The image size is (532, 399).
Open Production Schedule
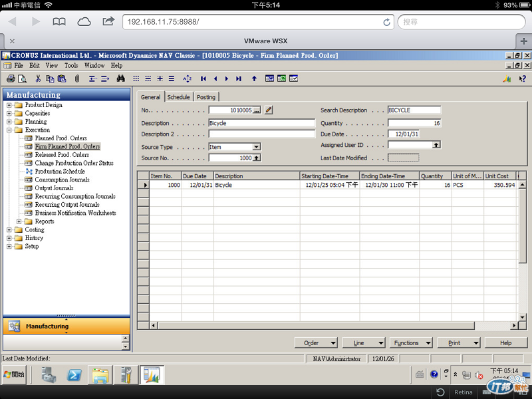coord(60,172)
